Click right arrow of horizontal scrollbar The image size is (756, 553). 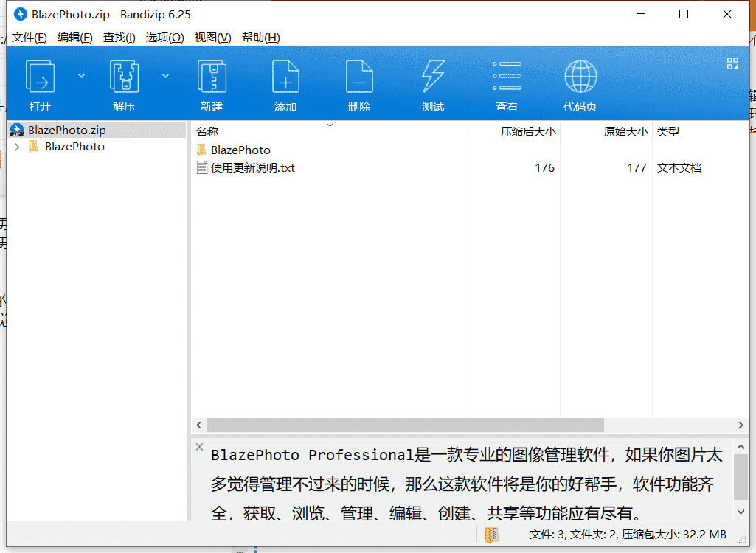click(x=741, y=425)
